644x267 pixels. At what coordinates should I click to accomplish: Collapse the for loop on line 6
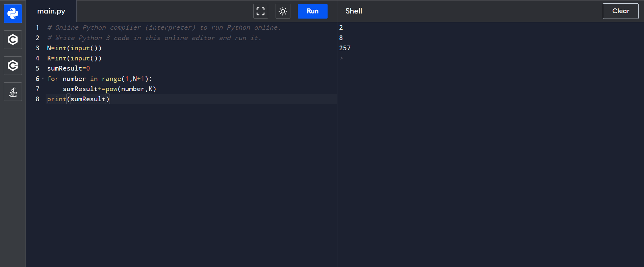(x=43, y=79)
